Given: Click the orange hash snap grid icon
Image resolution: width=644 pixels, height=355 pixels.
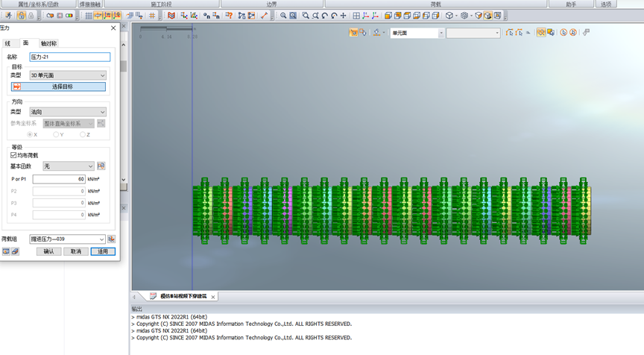Looking at the screenshot, I should [152, 16].
